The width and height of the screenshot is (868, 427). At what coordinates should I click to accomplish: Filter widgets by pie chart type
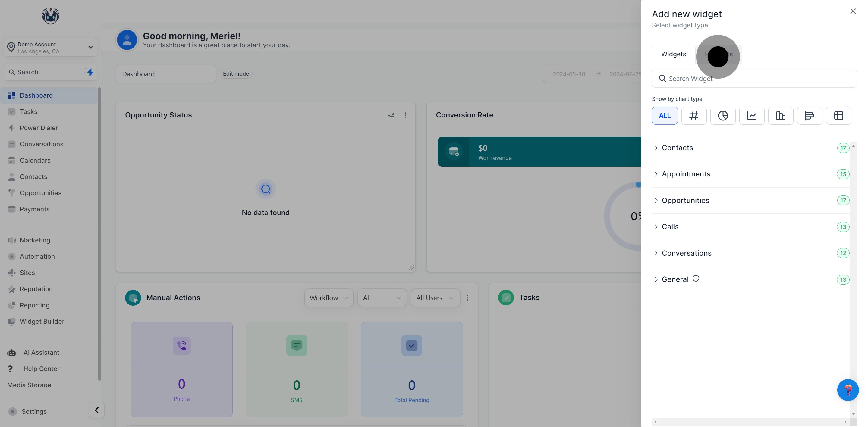[x=722, y=116]
